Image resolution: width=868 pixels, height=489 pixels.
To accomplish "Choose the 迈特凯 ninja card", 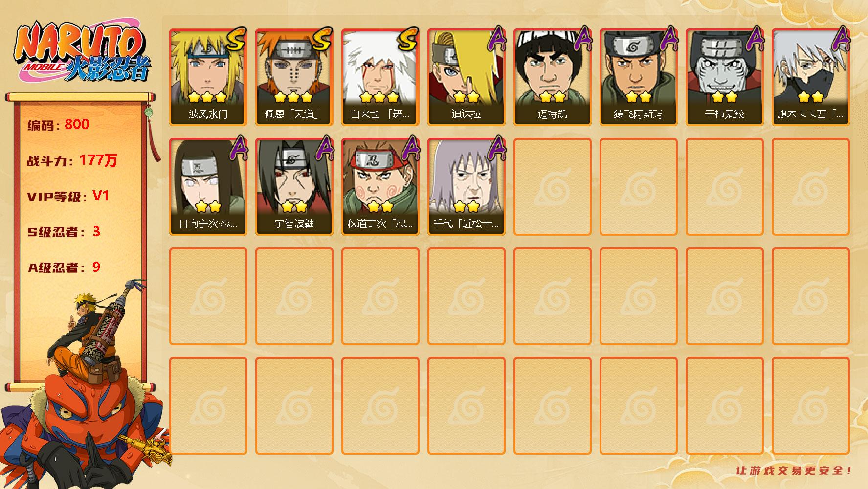I will click(x=552, y=77).
